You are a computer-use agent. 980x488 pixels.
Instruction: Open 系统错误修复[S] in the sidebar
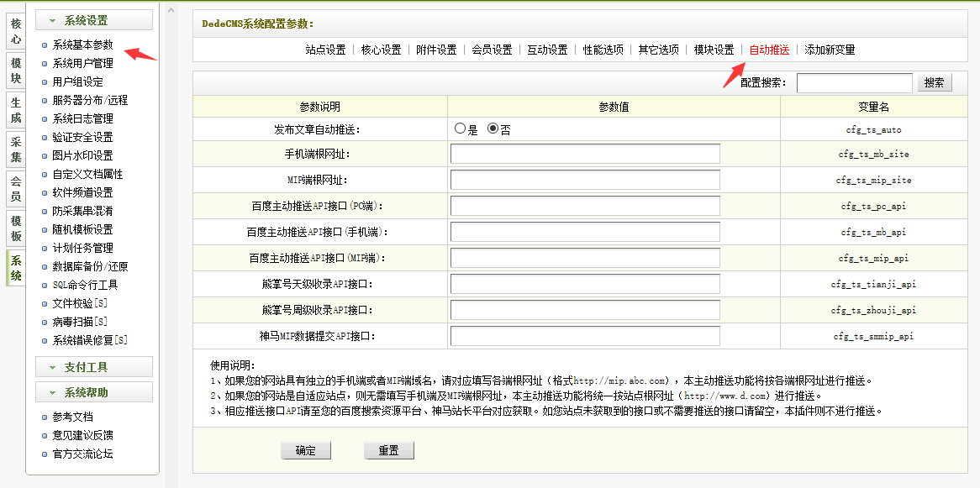91,340
